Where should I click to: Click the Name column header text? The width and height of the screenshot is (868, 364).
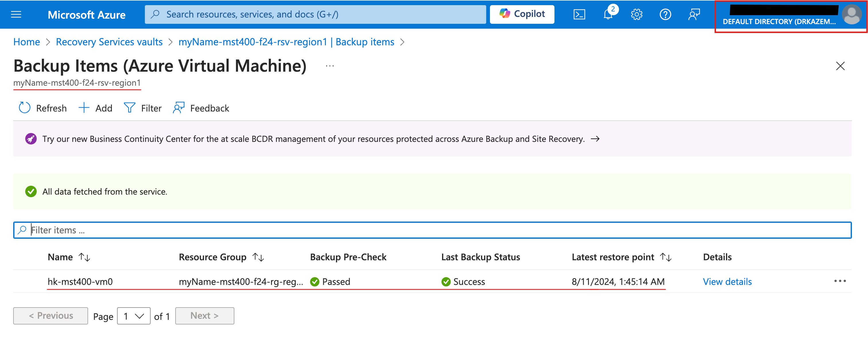click(60, 257)
